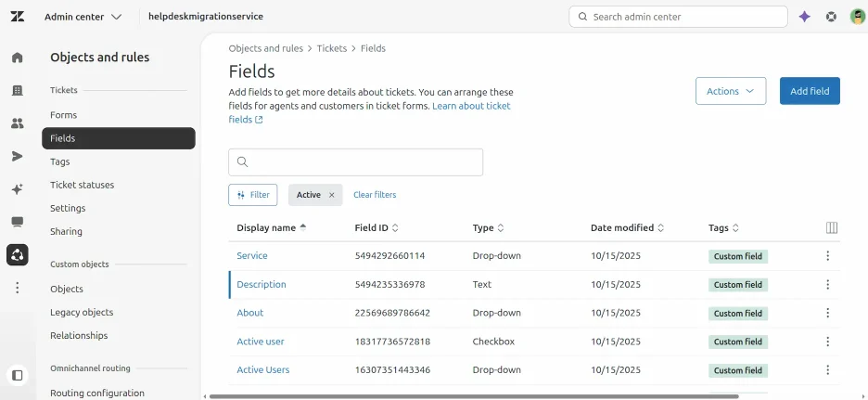The width and height of the screenshot is (868, 400).
Task: Open options menu for Service row
Action: tap(827, 255)
